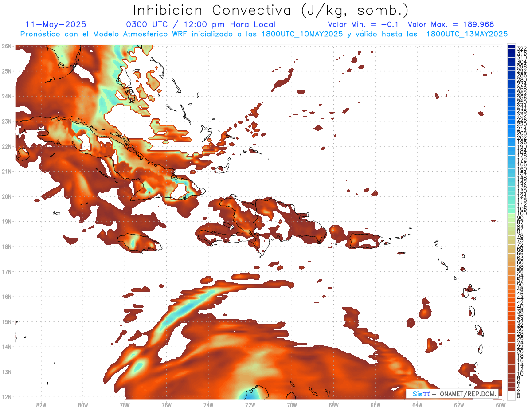
Task: Click the 17N latitude label
Action: (x=6, y=271)
